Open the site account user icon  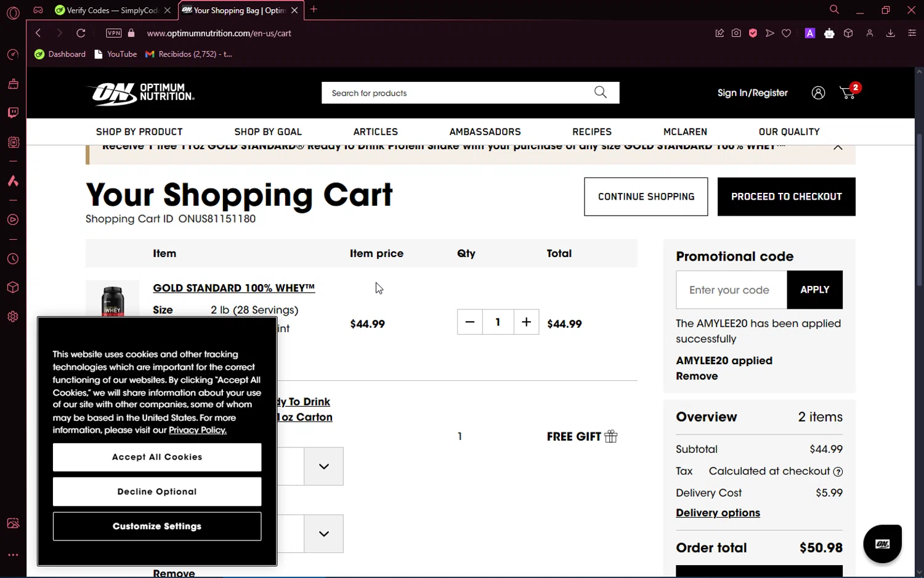818,93
